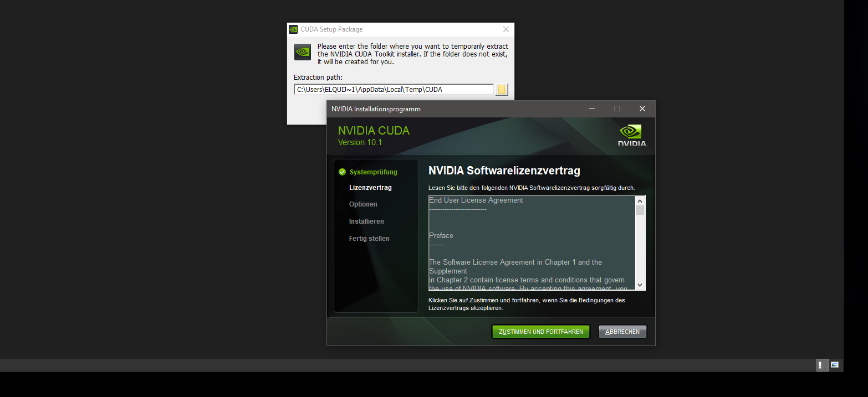This screenshot has width=868, height=397.
Task: Click the extraction path input field
Action: pyautogui.click(x=394, y=89)
